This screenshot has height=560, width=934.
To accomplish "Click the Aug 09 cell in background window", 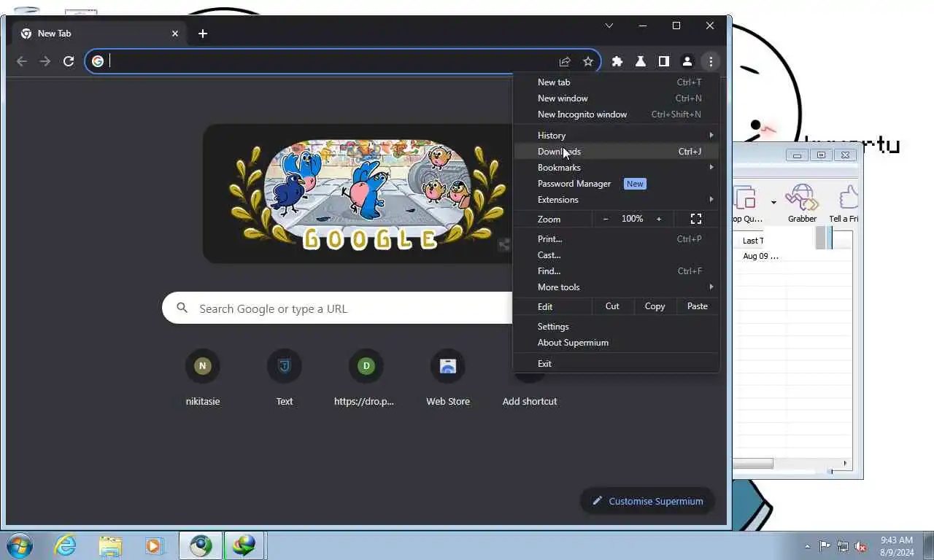I will pos(760,256).
